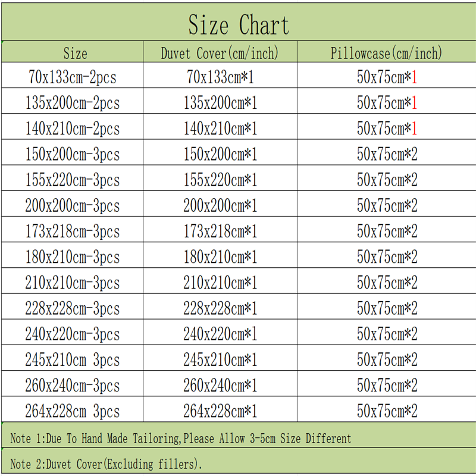Click the Pillowcase(cm/inch) column header
The width and height of the screenshot is (476, 476).
coord(387,53)
